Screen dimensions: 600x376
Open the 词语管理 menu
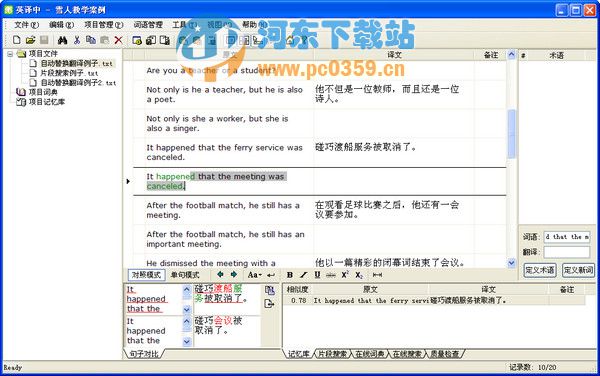pos(148,24)
